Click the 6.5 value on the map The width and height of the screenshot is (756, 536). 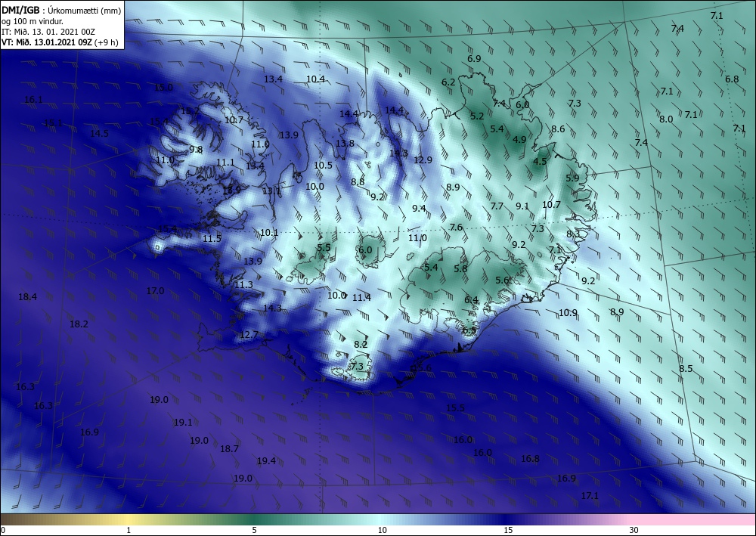click(469, 330)
